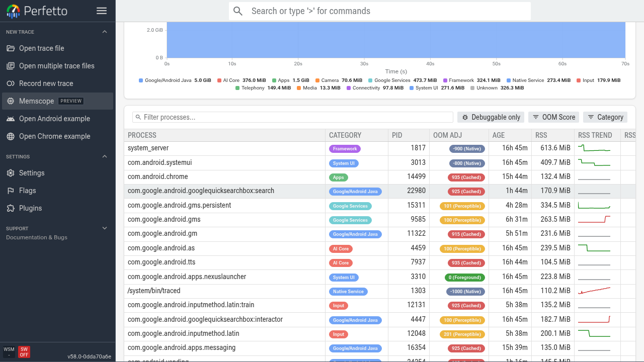The width and height of the screenshot is (644, 362).
Task: Click the Settings gear icon
Action: [10, 173]
